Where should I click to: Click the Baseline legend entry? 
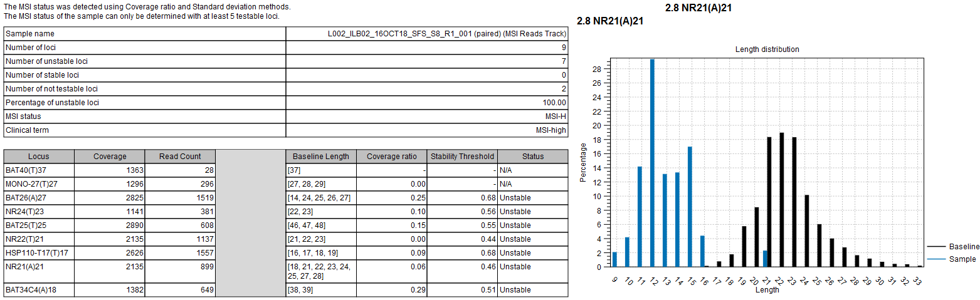tap(964, 247)
